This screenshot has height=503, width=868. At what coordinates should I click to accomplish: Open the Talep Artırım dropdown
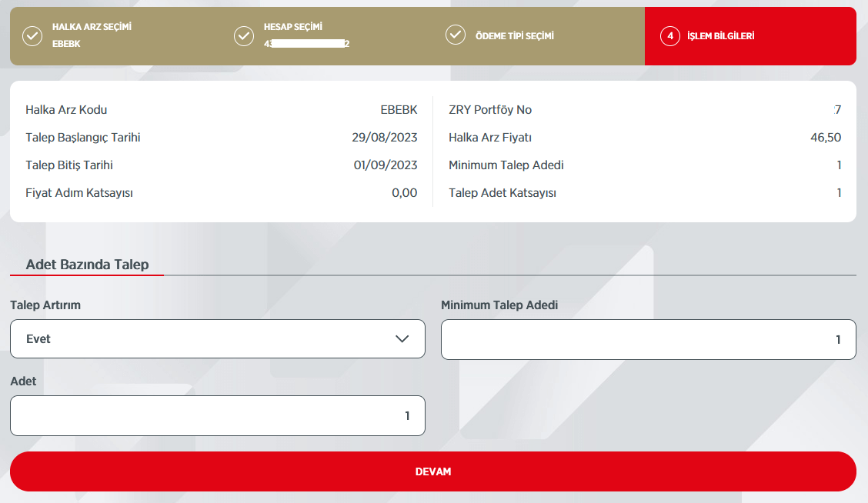218,338
